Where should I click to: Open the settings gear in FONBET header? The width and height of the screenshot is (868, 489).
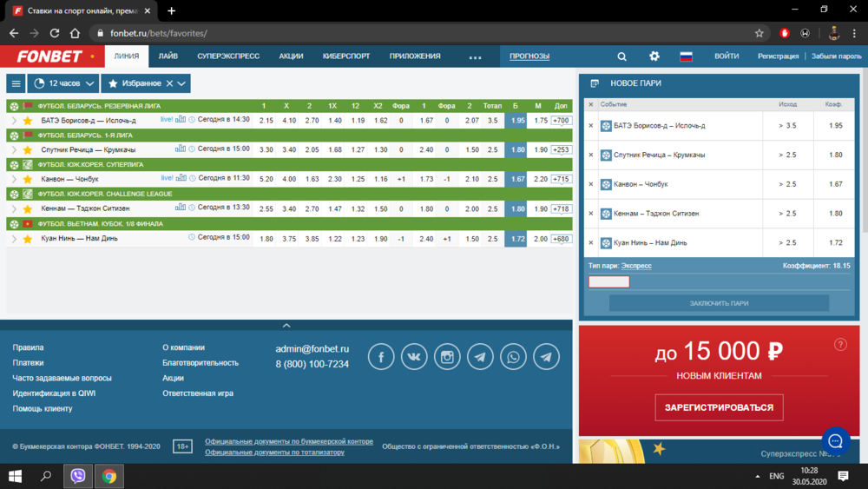coord(654,56)
